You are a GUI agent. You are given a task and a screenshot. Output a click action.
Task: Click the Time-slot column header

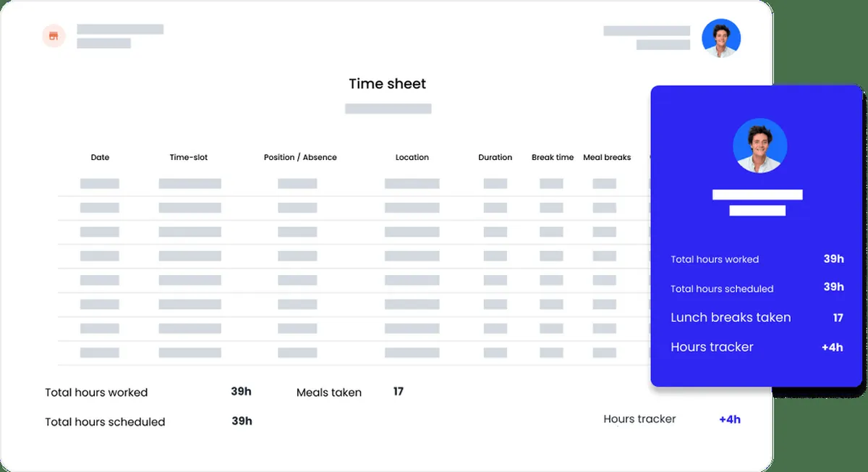pos(189,157)
